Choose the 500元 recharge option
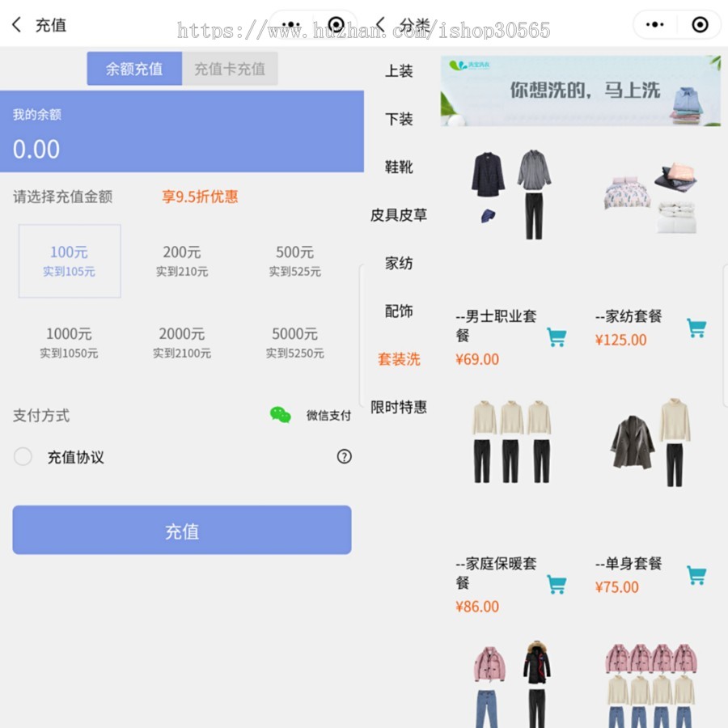 pos(294,260)
